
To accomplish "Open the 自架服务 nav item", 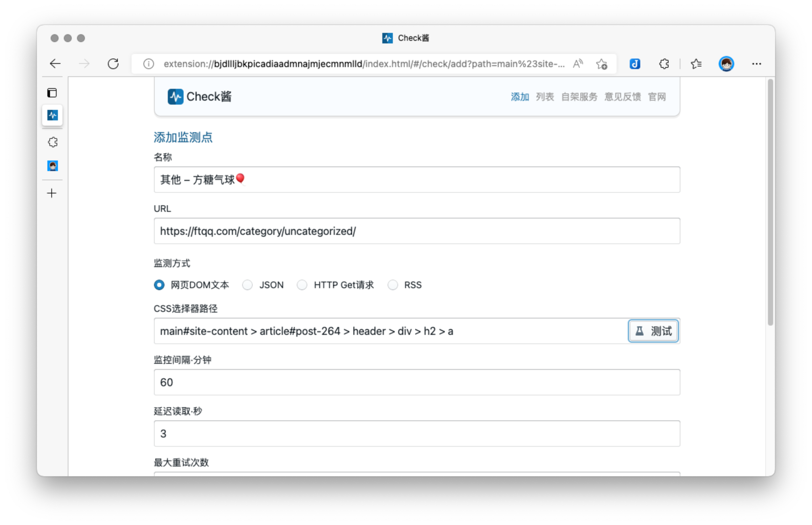I will [579, 97].
